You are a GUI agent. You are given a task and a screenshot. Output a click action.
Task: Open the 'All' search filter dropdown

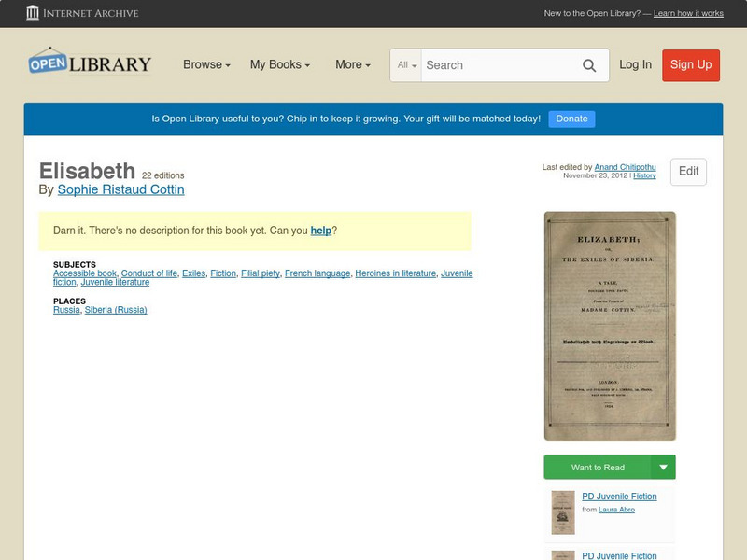tap(405, 65)
